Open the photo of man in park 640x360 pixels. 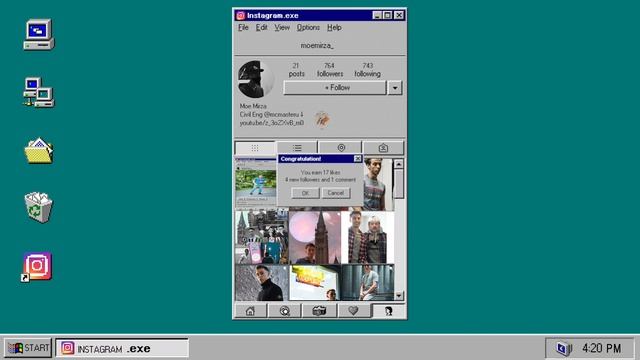(256, 183)
